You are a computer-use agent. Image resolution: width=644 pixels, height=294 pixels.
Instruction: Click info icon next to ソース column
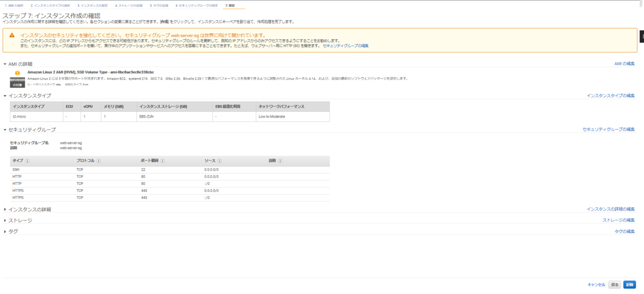click(x=220, y=161)
